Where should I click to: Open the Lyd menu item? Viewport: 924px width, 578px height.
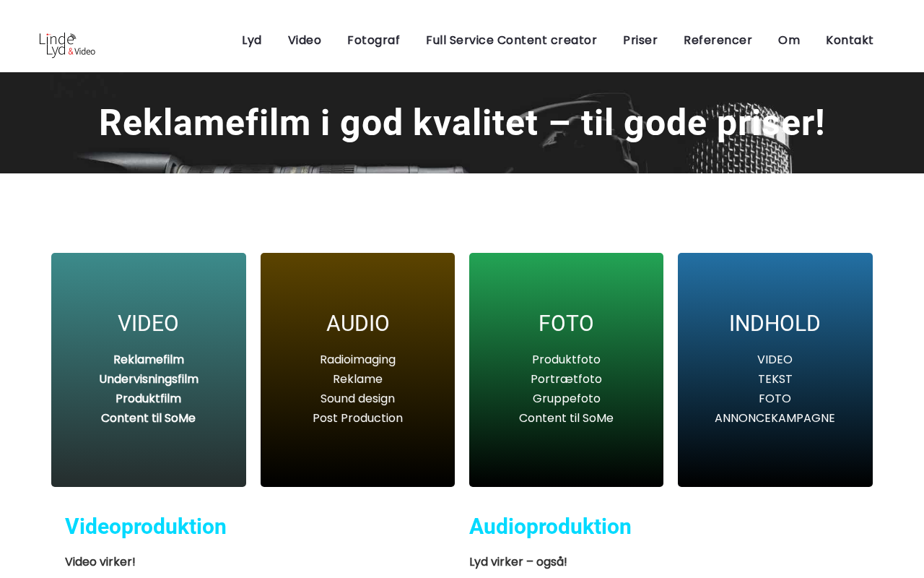[251, 40]
